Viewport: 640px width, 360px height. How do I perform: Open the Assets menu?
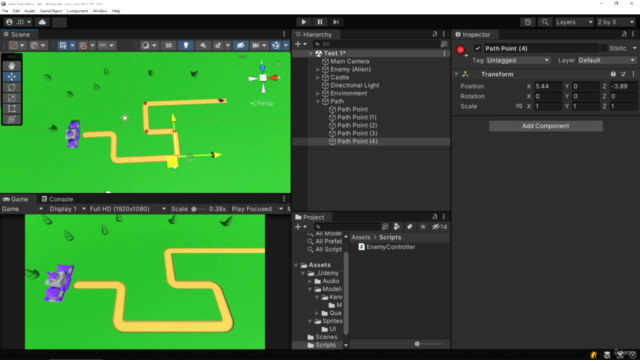click(29, 11)
